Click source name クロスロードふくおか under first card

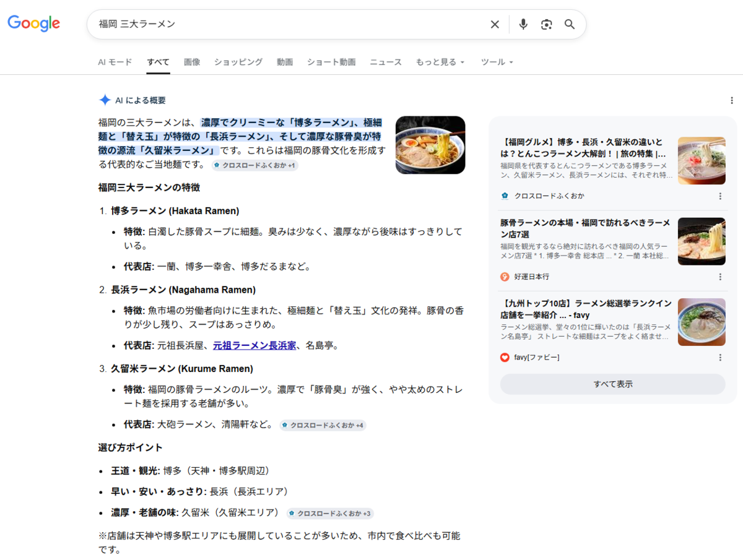coord(549,196)
